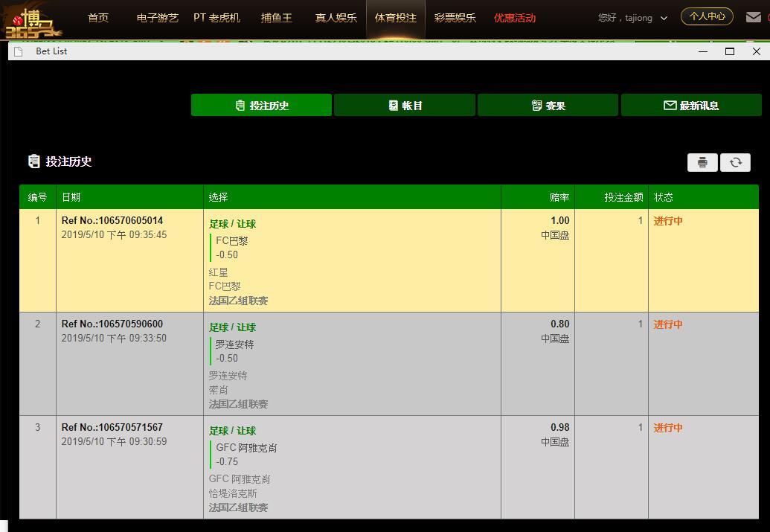The width and height of the screenshot is (770, 532).
Task: Click the 罗连安特 selection above -0.50
Action: 235,344
